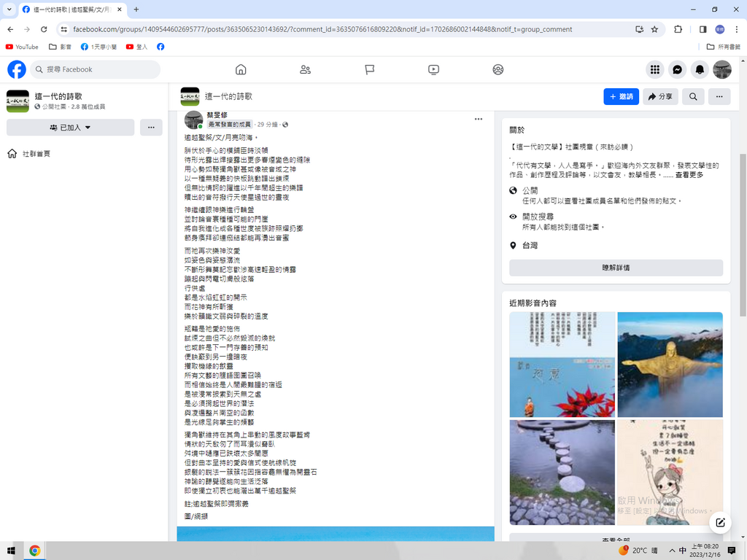Click the 瞭解詳情 button
Viewport: 747px width, 560px height.
pyautogui.click(x=616, y=268)
